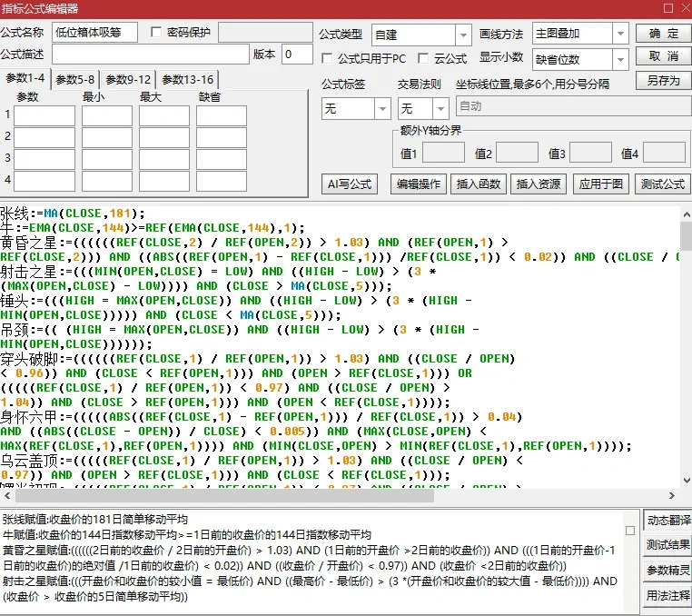Click the horizontal scrollbar right arrow

[672, 496]
